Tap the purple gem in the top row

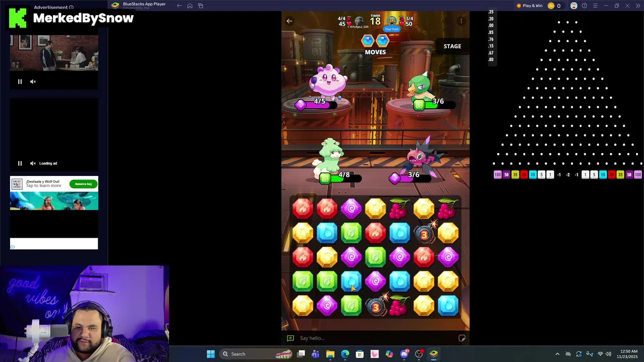click(x=351, y=208)
